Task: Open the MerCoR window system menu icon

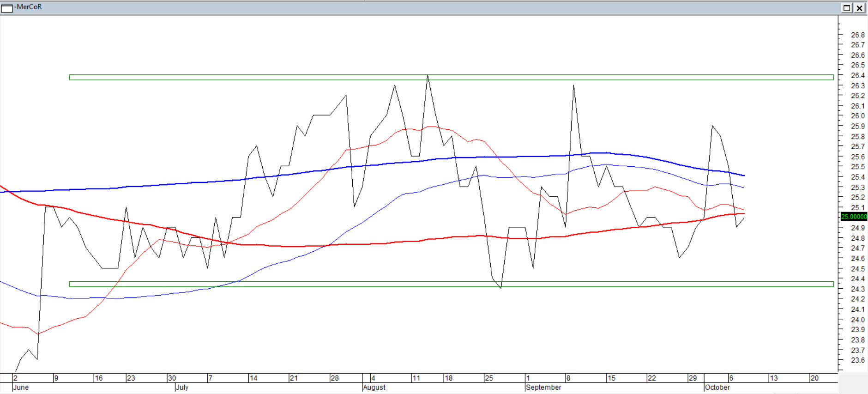Action: pyautogui.click(x=7, y=8)
